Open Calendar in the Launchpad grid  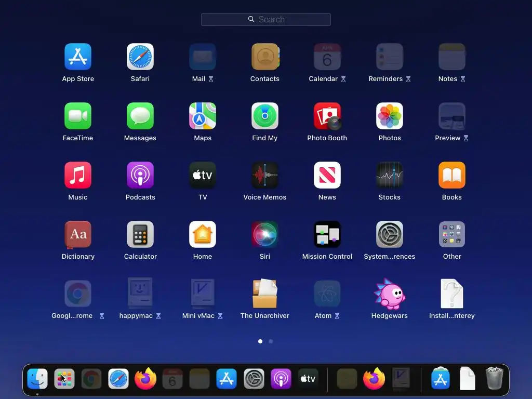327,57
